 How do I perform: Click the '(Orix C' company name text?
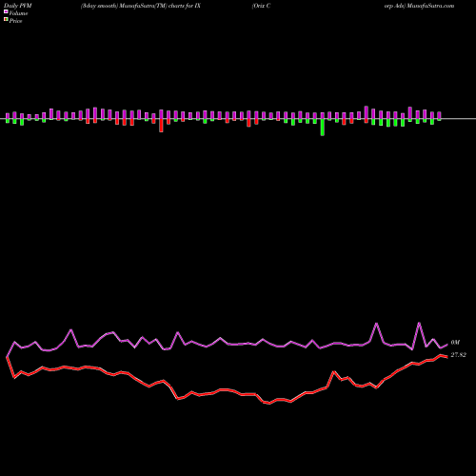(x=261, y=6)
